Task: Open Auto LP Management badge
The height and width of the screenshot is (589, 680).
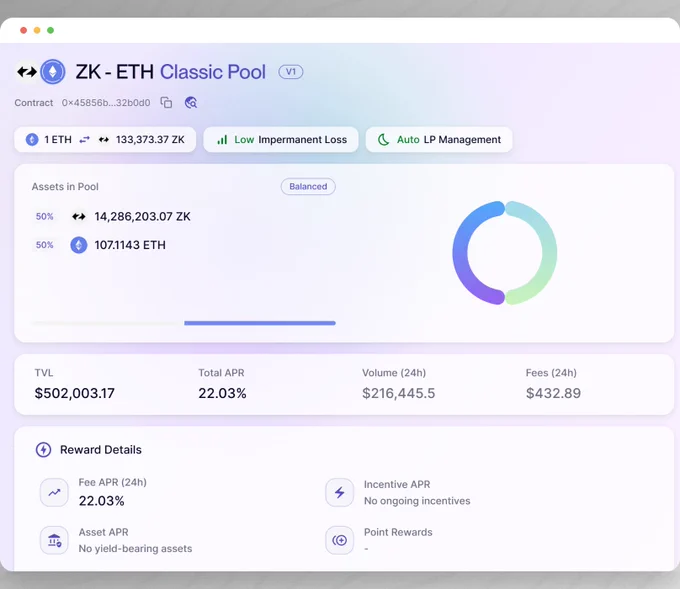Action: 439,140
